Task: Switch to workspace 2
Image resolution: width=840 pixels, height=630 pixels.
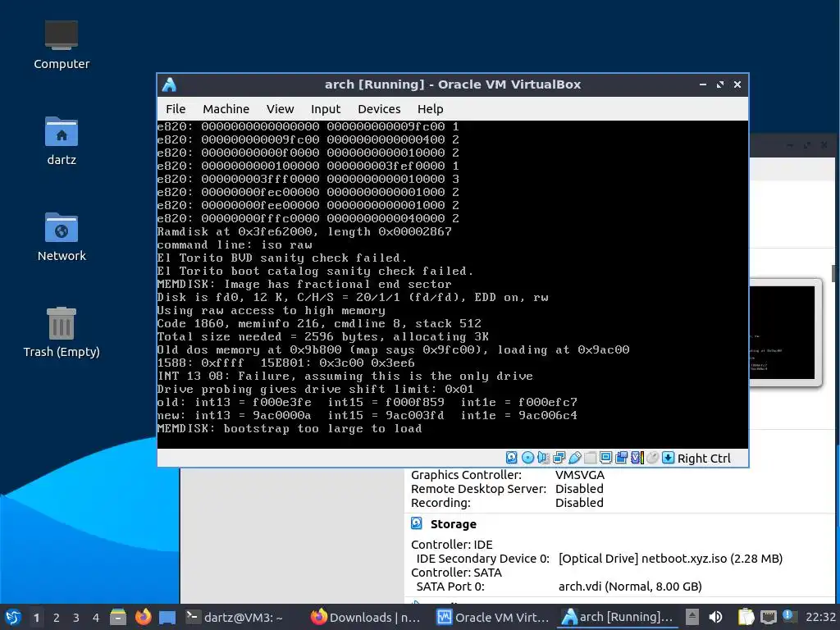Action: click(57, 618)
